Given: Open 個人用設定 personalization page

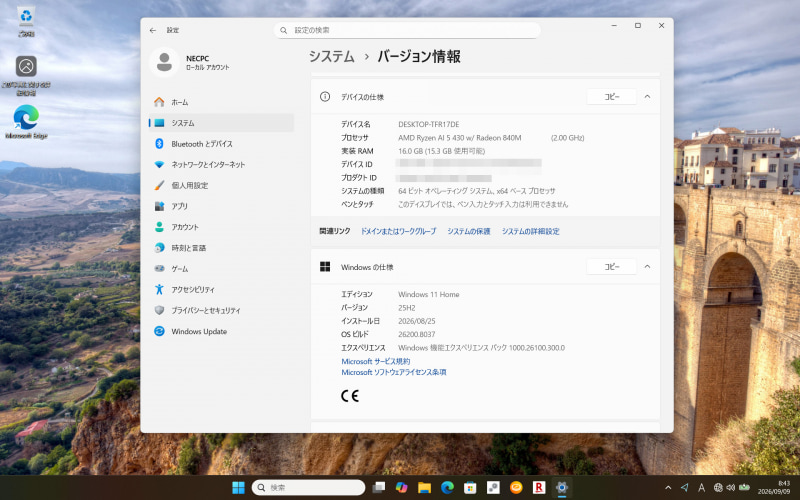Looking at the screenshot, I should point(221,185).
